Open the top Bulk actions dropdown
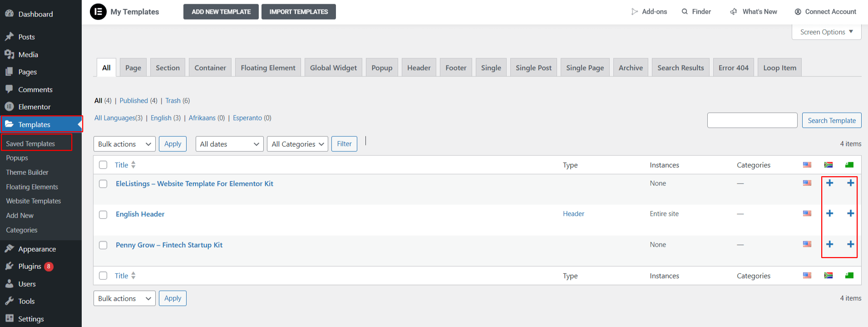 124,144
